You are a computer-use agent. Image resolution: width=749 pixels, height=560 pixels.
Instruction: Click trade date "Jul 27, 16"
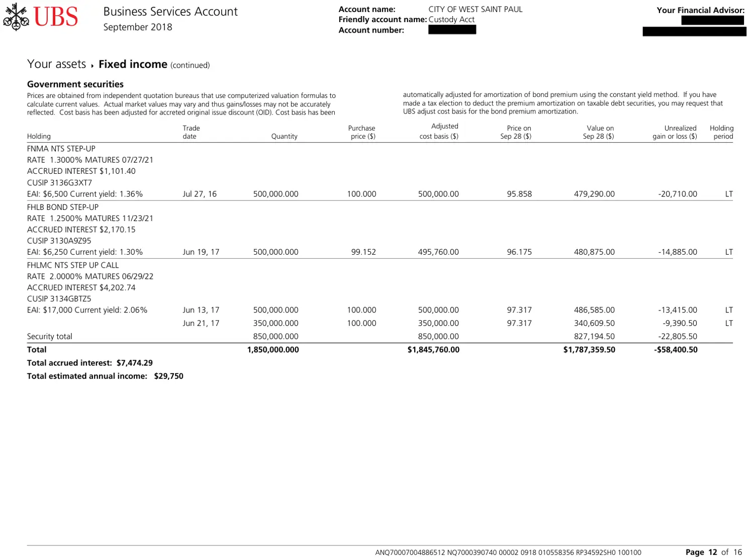pyautogui.click(x=200, y=194)
